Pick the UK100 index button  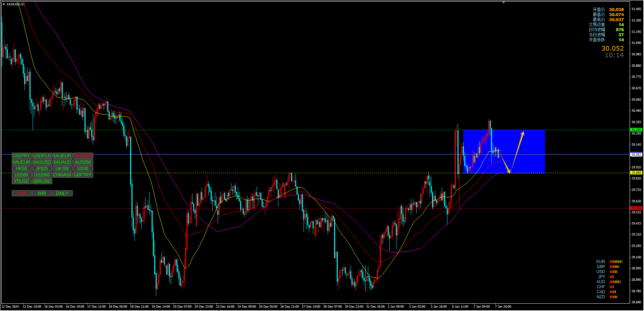[62, 168]
